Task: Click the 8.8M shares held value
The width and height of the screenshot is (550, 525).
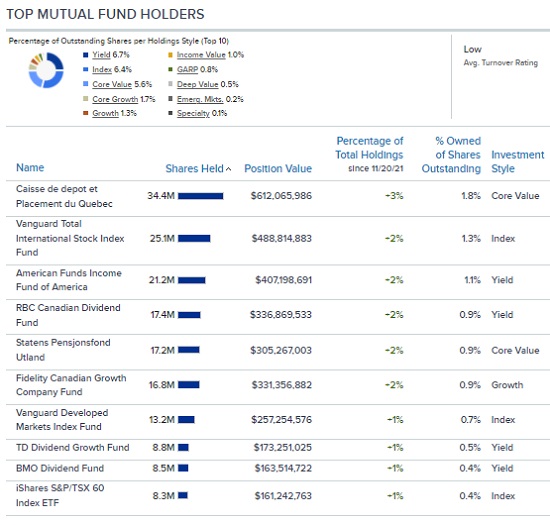Action: 163,447
